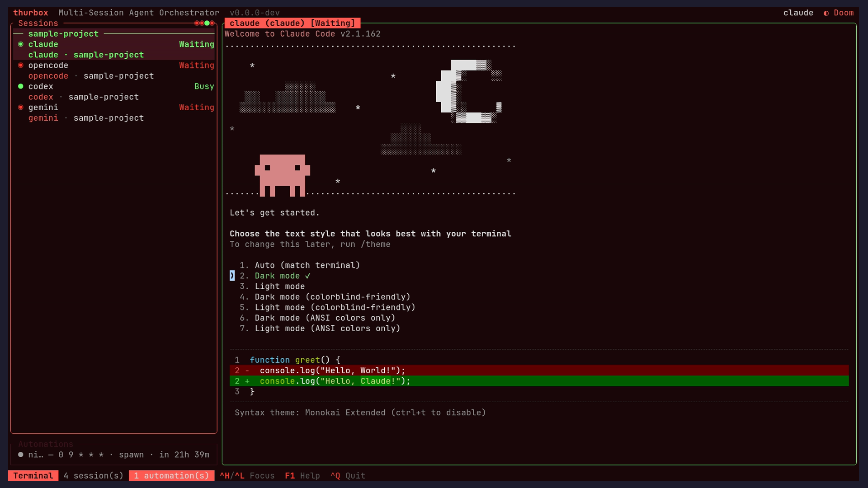This screenshot has width=868, height=488.
Task: Click the gemini · sample-project subtitle
Action: [x=86, y=118]
